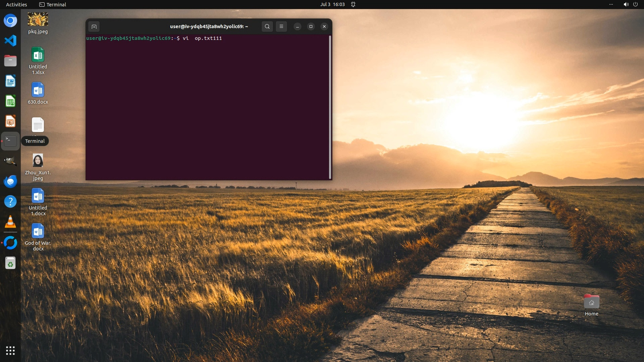The width and height of the screenshot is (644, 362).
Task: Click the terminal search icon
Action: 267,26
